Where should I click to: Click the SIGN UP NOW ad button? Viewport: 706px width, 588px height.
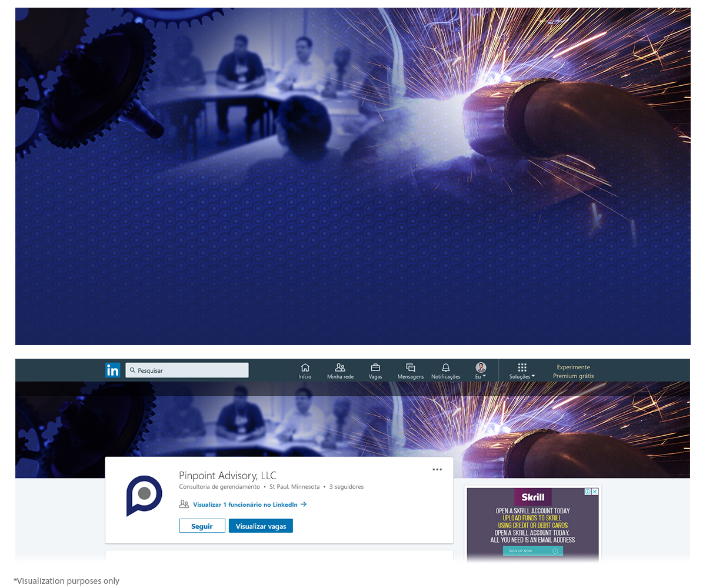(x=533, y=551)
